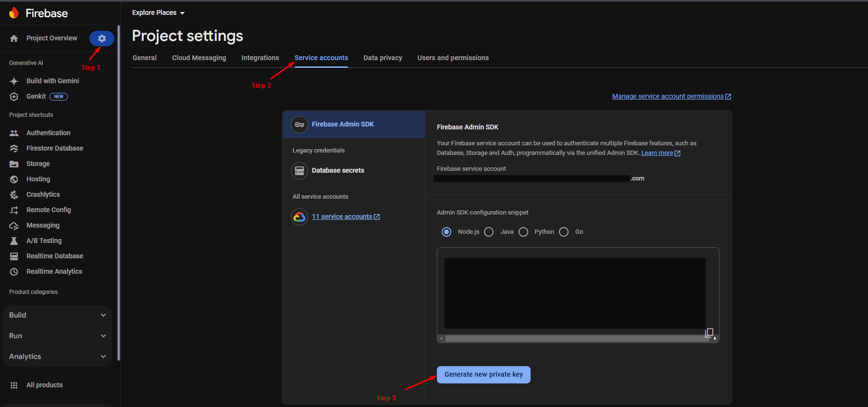Select the Node.js radio button

(446, 232)
